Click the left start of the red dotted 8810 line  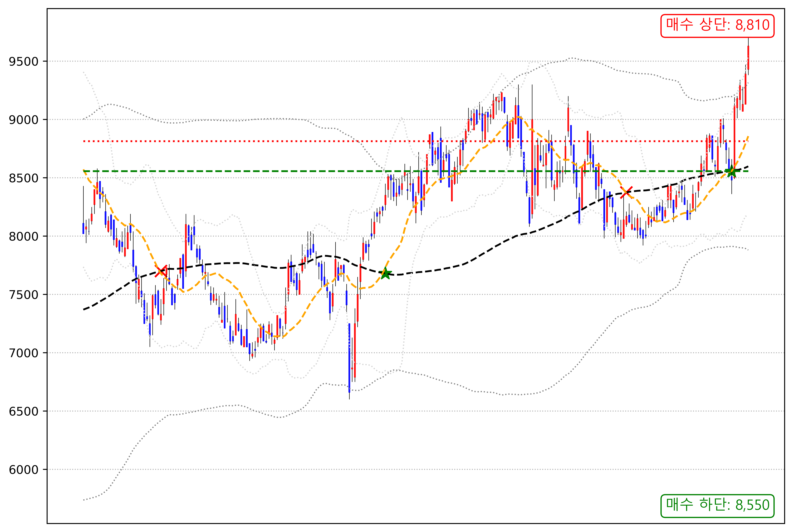(x=84, y=141)
